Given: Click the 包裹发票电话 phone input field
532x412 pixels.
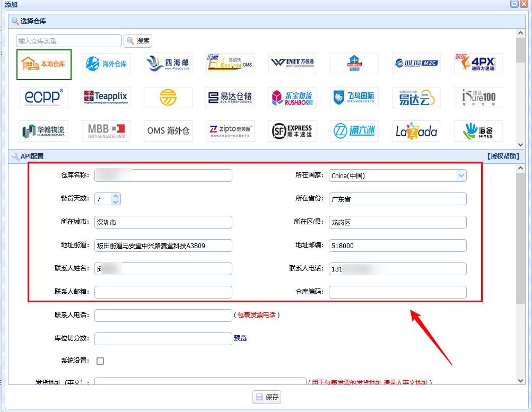Looking at the screenshot, I should pyautogui.click(x=163, y=315).
